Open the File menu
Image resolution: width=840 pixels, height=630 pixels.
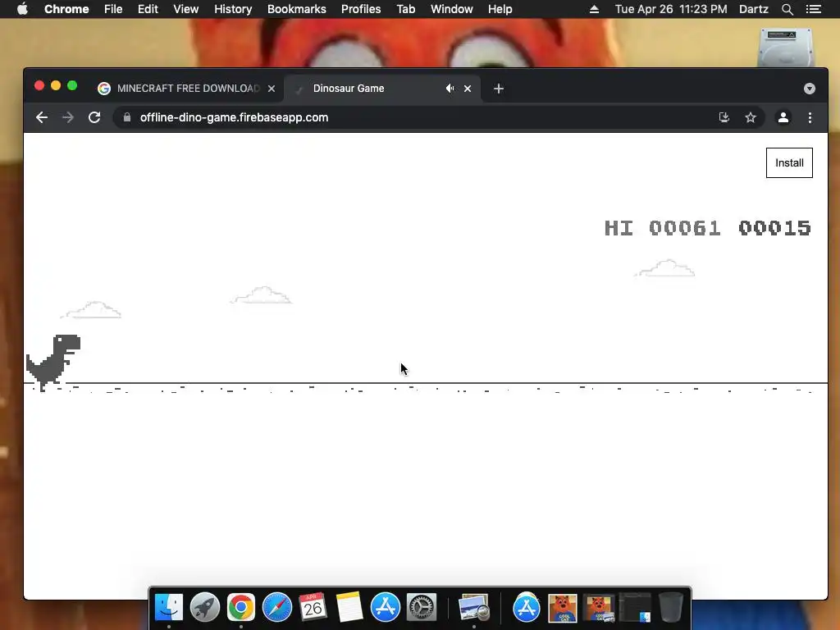pyautogui.click(x=113, y=9)
